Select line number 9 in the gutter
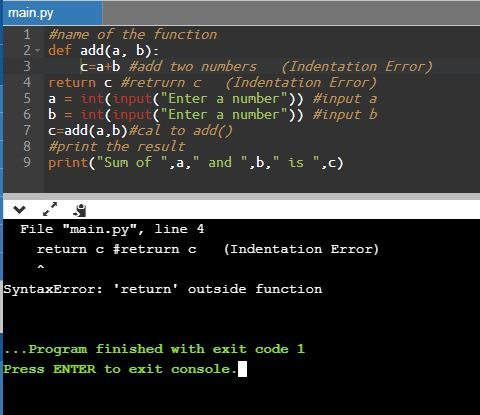The image size is (480, 415). coord(27,162)
